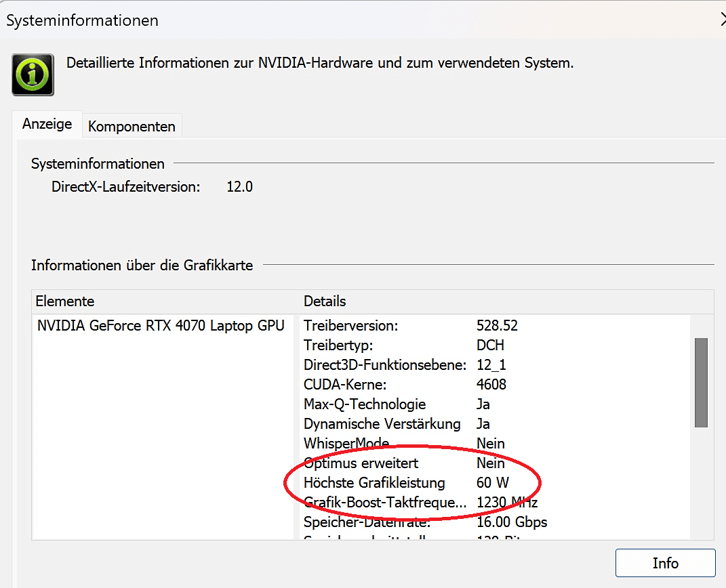
Task: Select the Höchste Grafikleistung label
Action: coord(374,482)
